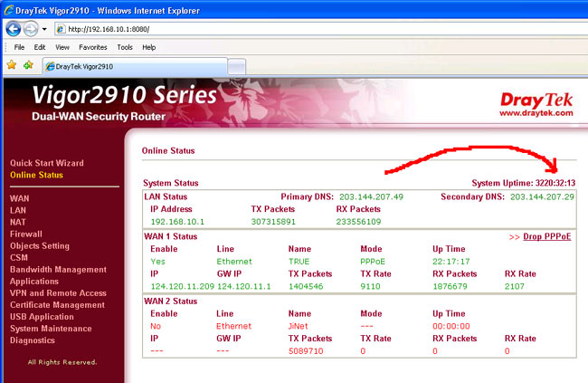Open Bandwidth Management sidebar menu

pos(58,270)
